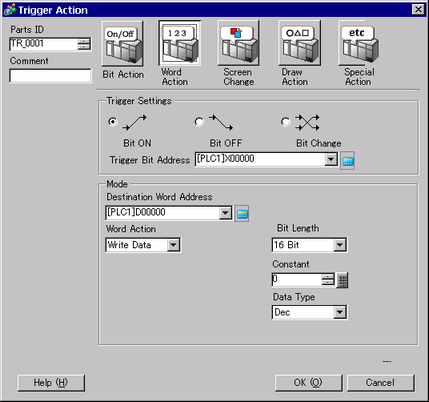The width and height of the screenshot is (429, 402).
Task: Select the Special Action etc icon
Action: click(x=359, y=43)
